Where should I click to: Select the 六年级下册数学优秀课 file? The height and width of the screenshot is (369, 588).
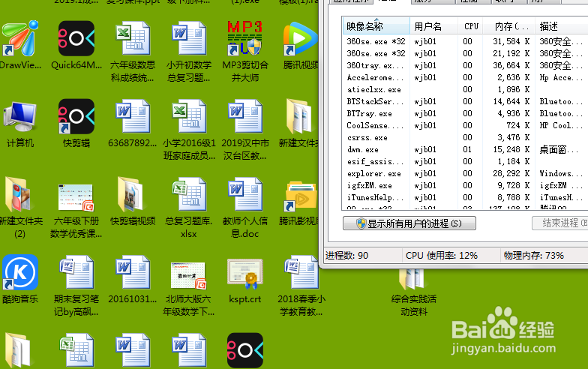(x=76, y=211)
